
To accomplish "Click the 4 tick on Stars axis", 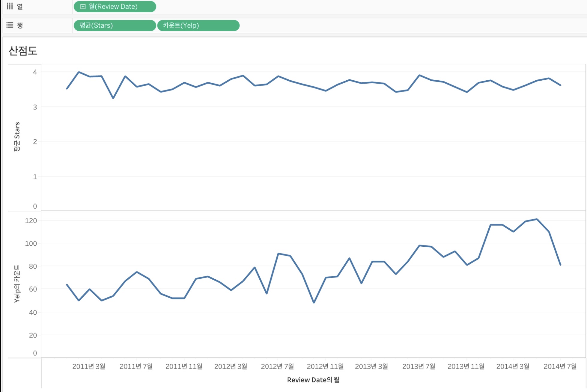I will coord(35,72).
